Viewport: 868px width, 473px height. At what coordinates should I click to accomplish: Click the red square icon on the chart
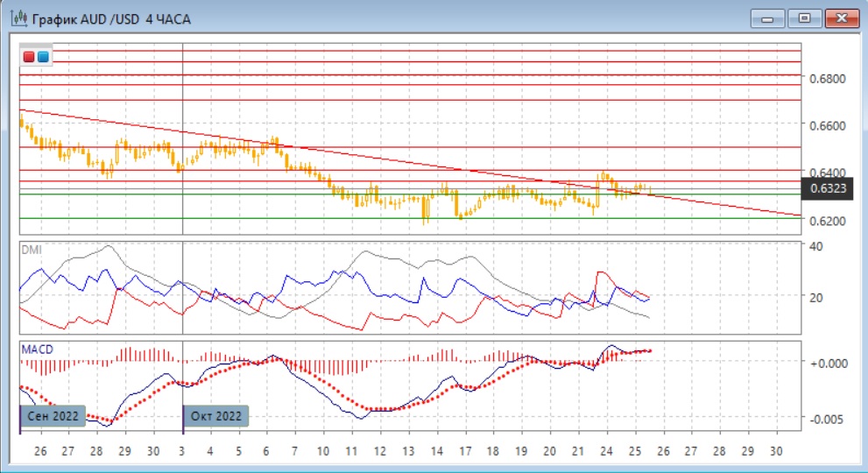pyautogui.click(x=29, y=57)
